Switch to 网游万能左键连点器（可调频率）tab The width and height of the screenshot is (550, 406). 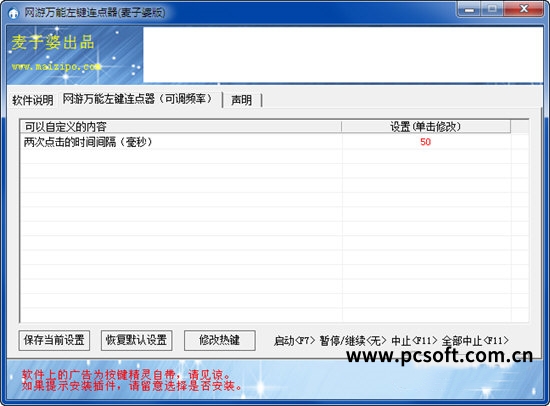[x=139, y=99]
